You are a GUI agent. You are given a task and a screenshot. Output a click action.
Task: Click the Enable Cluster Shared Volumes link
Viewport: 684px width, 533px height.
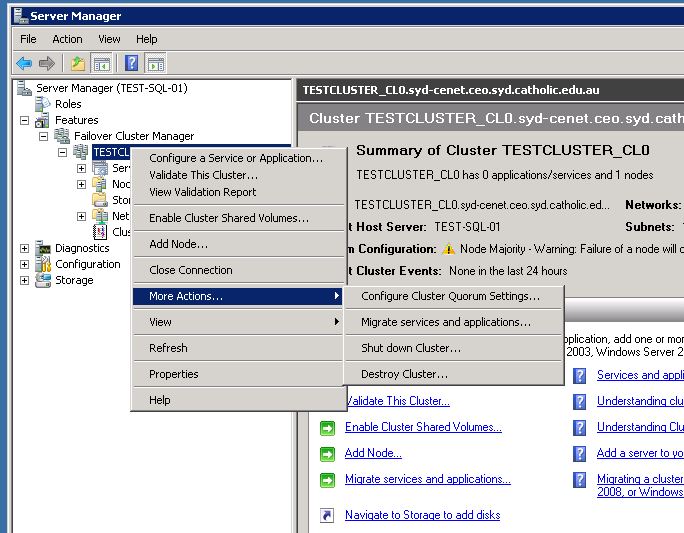coord(423,427)
